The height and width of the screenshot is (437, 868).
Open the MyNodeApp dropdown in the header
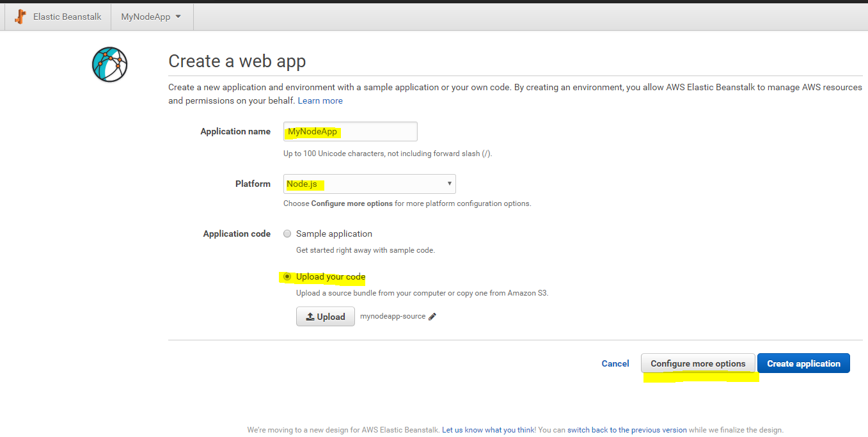[151, 17]
